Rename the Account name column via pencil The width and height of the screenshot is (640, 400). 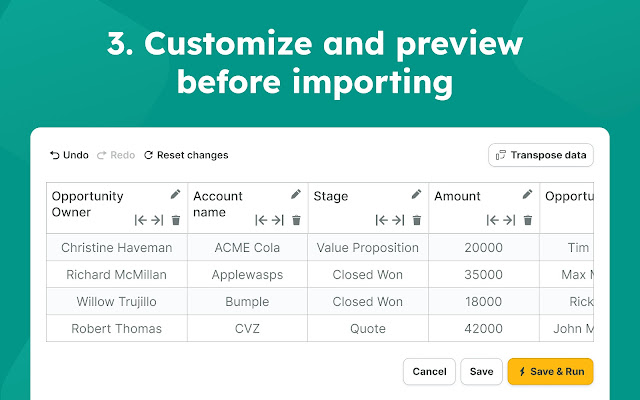(296, 195)
